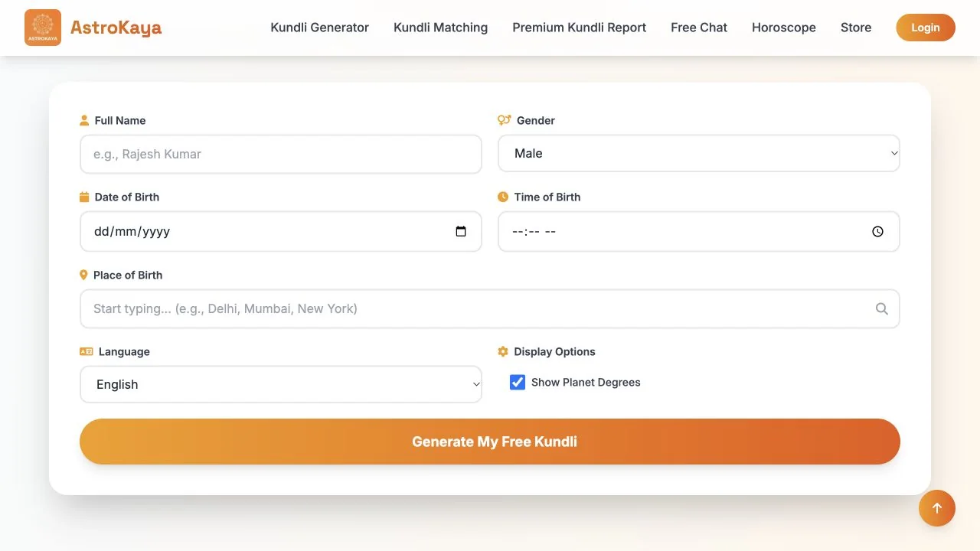Click the Login button
This screenshot has width=980, height=551.
tap(926, 28)
